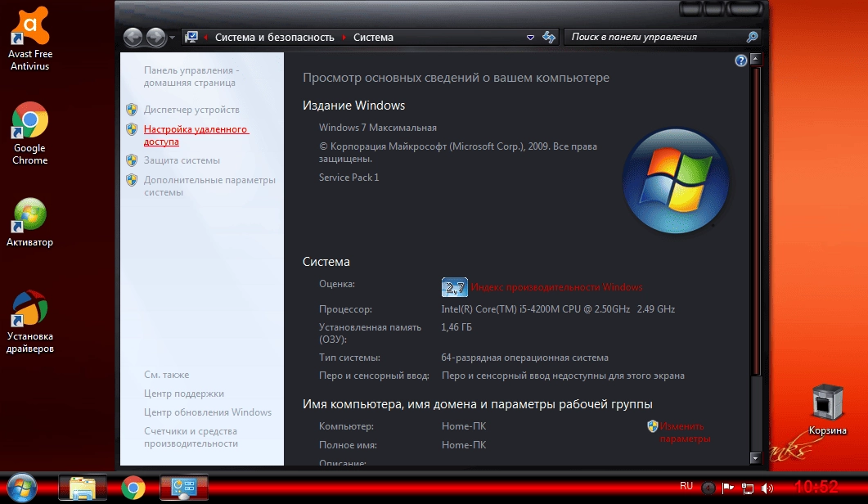Open Установка драйверов desktop shortcut
The height and width of the screenshot is (504, 868).
[x=30, y=322]
